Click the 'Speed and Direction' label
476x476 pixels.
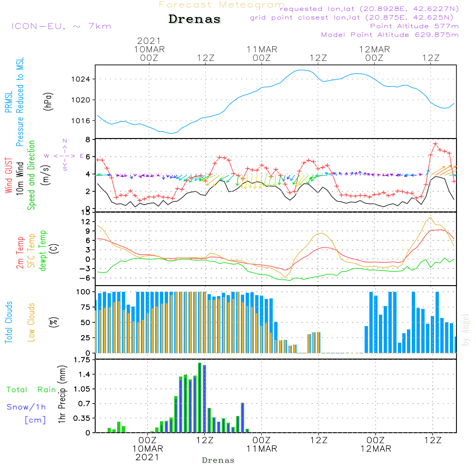(31, 175)
